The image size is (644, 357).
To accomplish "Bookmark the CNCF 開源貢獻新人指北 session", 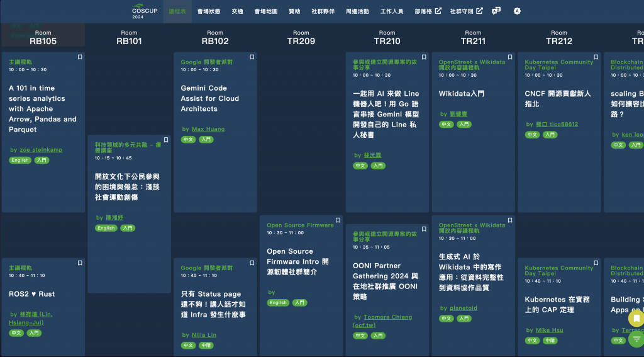I will [x=596, y=57].
